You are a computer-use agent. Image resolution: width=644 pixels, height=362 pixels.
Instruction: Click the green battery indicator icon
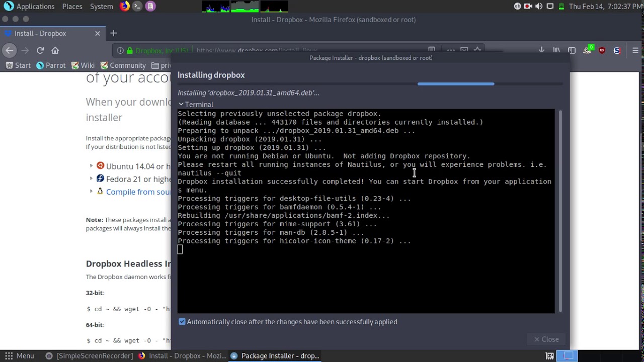pyautogui.click(x=561, y=7)
